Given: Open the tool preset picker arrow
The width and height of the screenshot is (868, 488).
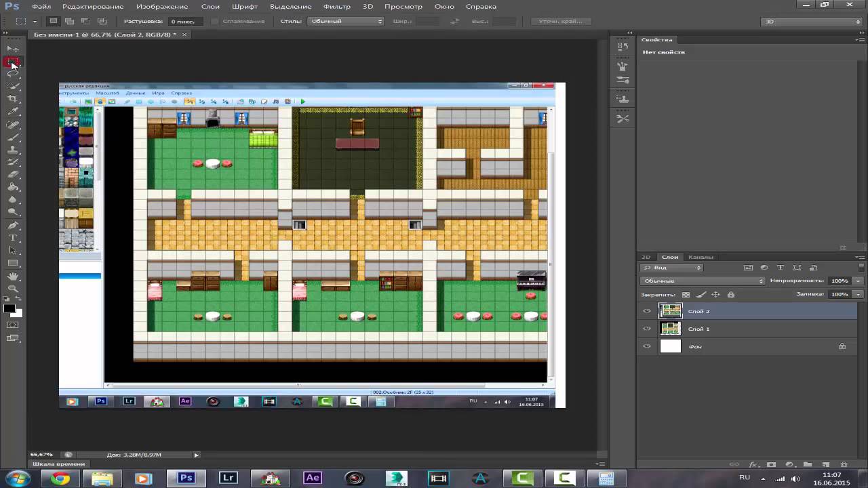Looking at the screenshot, I should click(34, 21).
